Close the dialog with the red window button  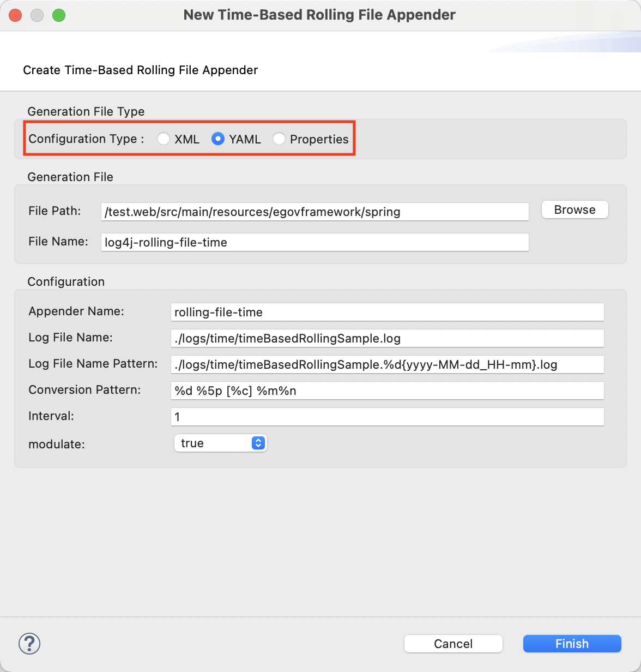point(15,15)
